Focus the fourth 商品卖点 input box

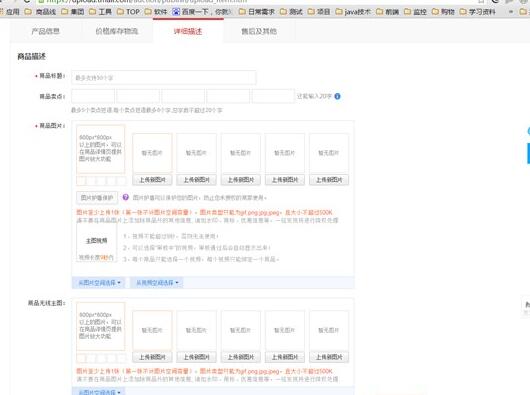point(228,96)
